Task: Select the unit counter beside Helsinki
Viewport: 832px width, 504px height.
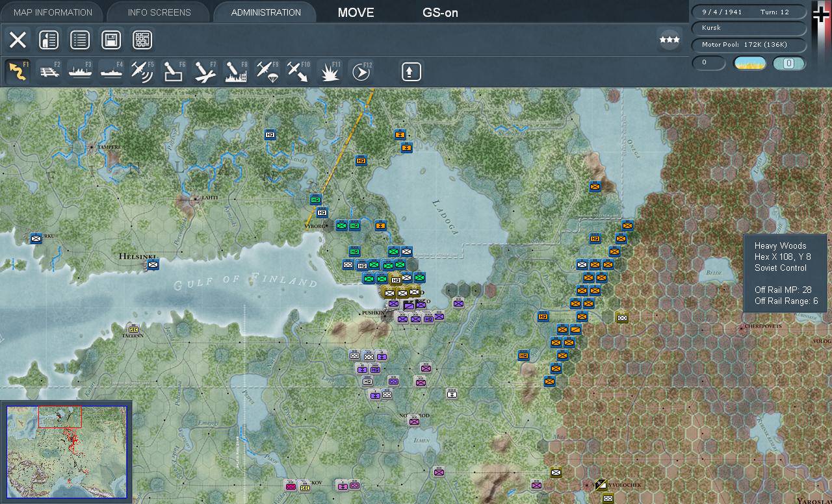Action: 153,264
